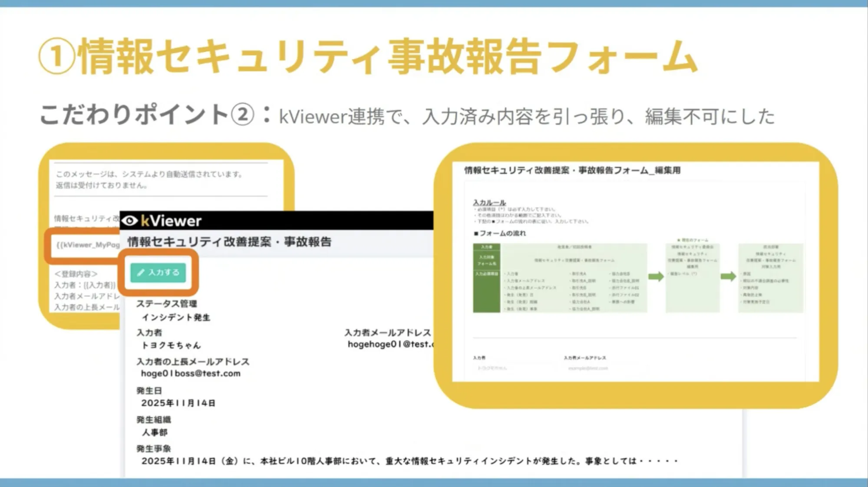The width and height of the screenshot is (868, 487).
Task: Click the 発生日 value 2025年11月14日
Action: coord(178,403)
